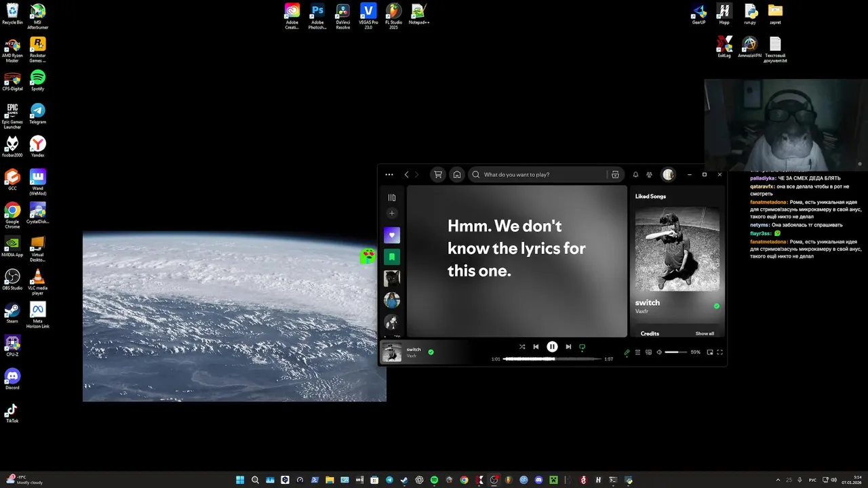Open the play queue

(x=637, y=352)
